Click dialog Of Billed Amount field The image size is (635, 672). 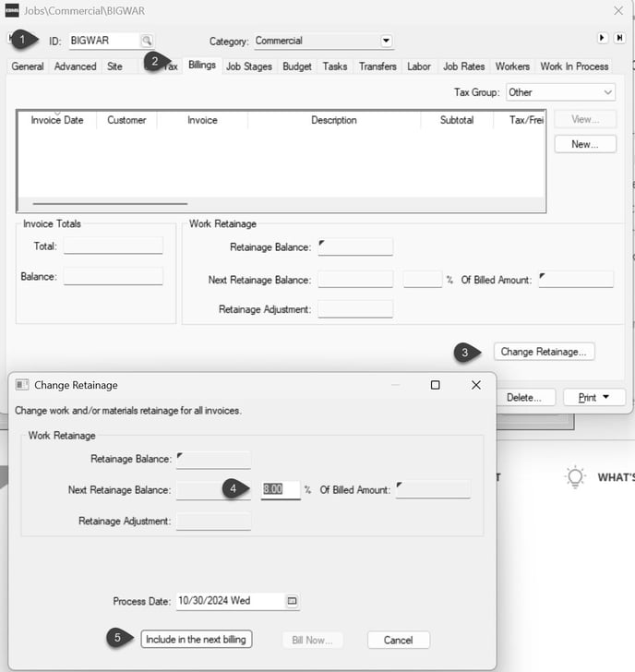[433, 489]
